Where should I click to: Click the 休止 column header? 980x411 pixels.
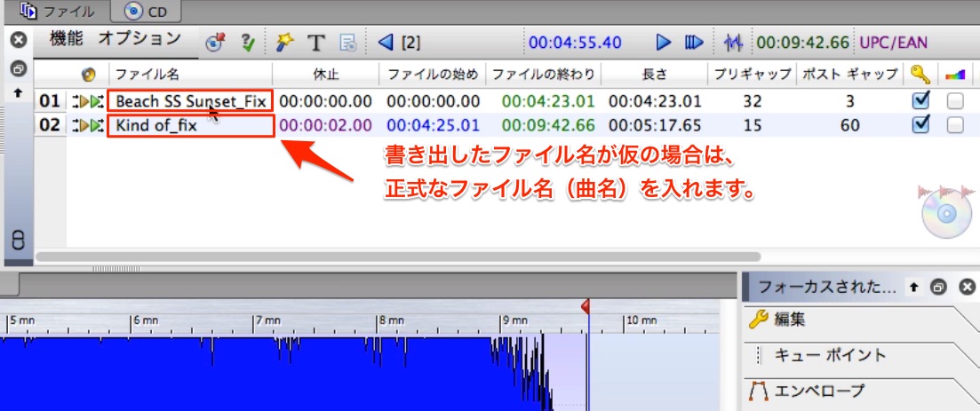(x=325, y=75)
